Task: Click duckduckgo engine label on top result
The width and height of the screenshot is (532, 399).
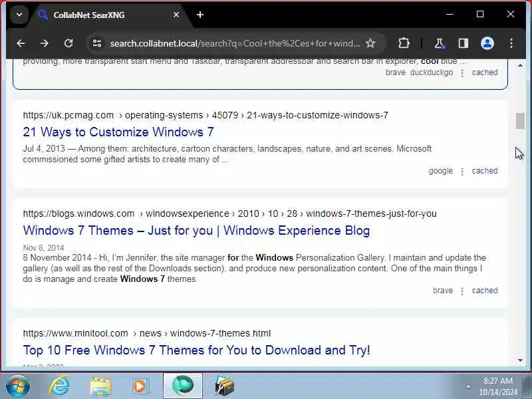Action: pyautogui.click(x=432, y=72)
